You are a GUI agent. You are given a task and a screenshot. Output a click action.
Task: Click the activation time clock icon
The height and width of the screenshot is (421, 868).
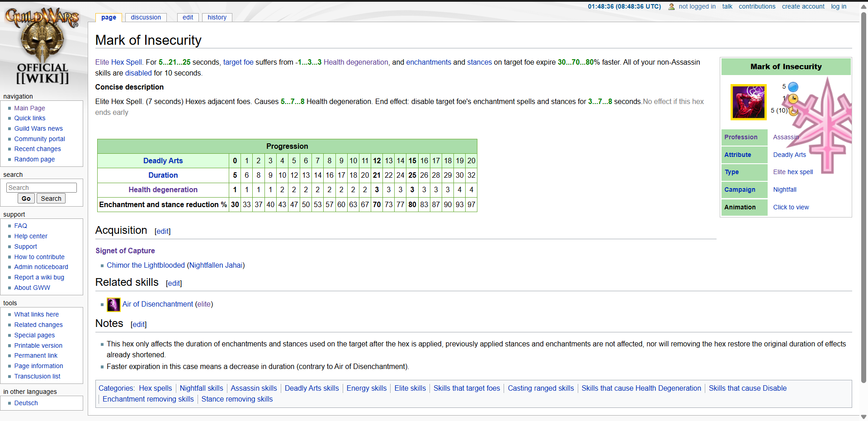click(793, 99)
